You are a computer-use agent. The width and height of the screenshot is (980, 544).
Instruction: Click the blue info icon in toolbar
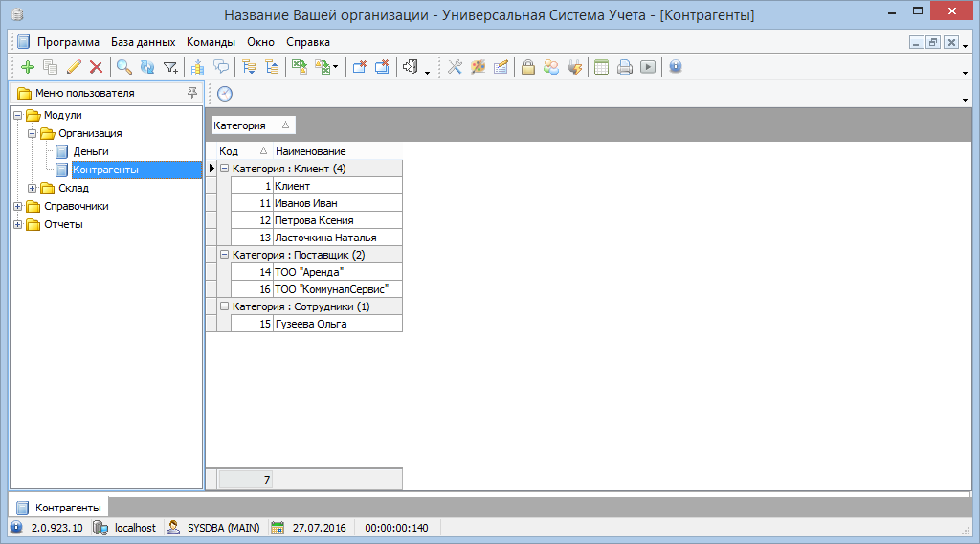(x=676, y=67)
